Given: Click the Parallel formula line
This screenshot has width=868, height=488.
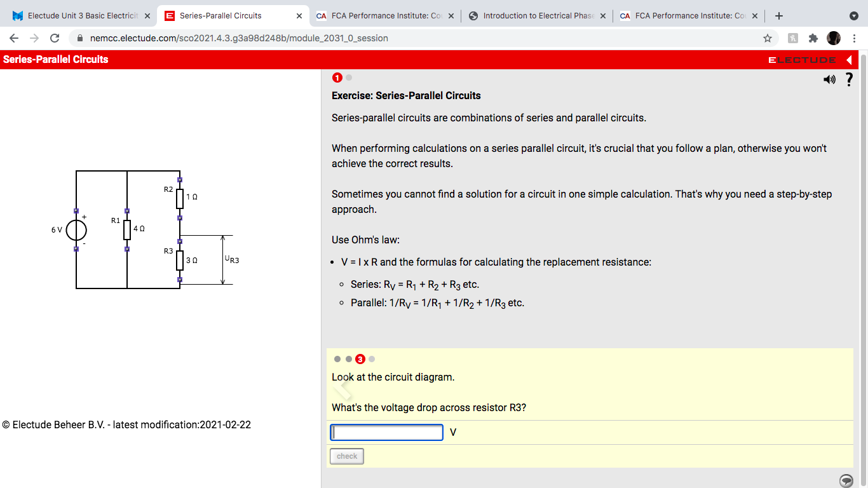Looking at the screenshot, I should [x=438, y=303].
